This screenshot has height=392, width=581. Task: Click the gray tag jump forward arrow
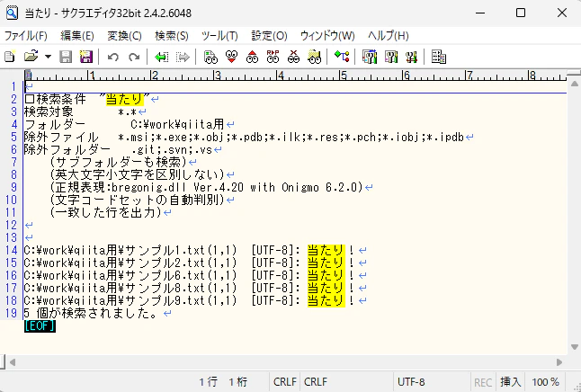coord(183,57)
